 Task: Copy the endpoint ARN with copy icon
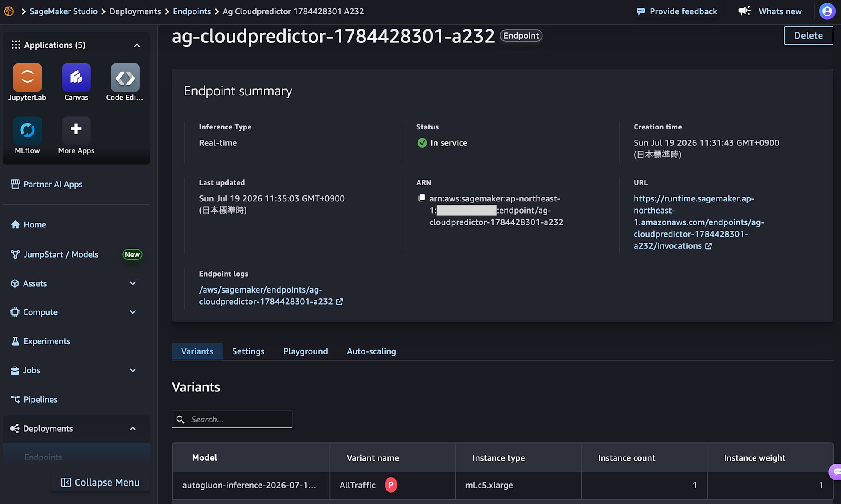tap(421, 198)
